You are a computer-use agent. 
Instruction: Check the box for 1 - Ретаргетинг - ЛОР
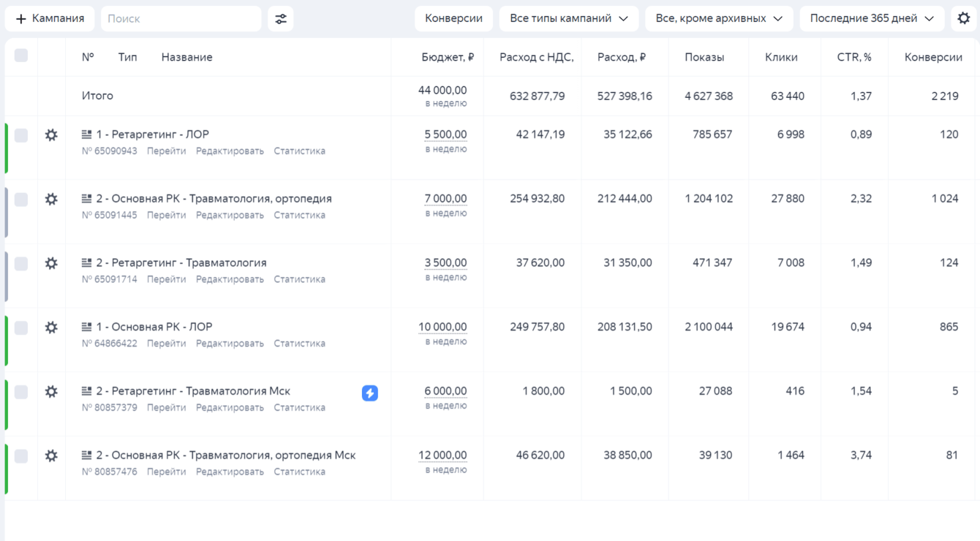pyautogui.click(x=21, y=135)
